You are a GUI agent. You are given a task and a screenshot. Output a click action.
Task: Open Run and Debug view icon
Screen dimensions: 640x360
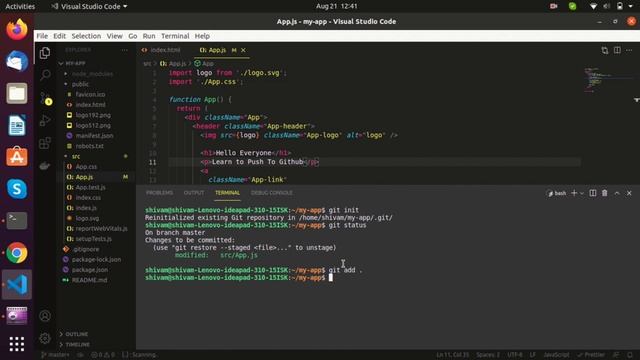click(x=45, y=120)
